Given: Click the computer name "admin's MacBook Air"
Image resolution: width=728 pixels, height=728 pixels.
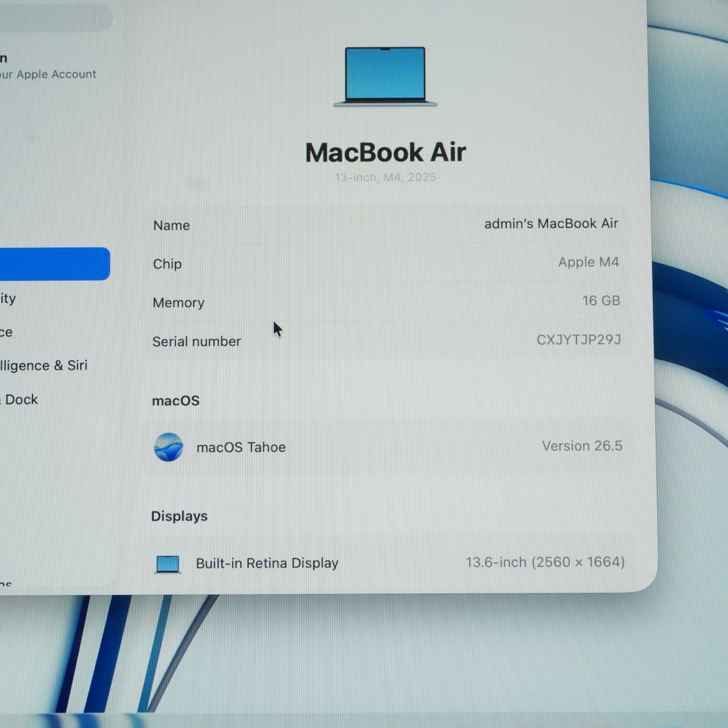Looking at the screenshot, I should (551, 223).
